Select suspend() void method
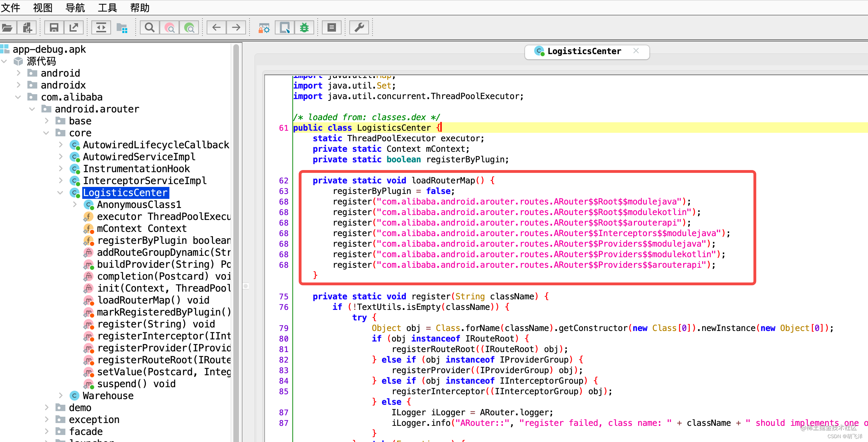This screenshot has height=442, width=868. (136, 384)
